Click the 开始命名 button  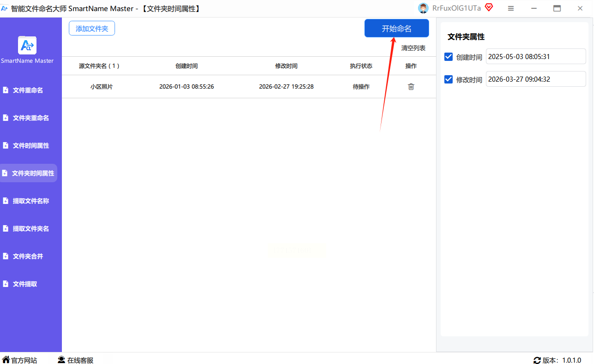coord(397,29)
